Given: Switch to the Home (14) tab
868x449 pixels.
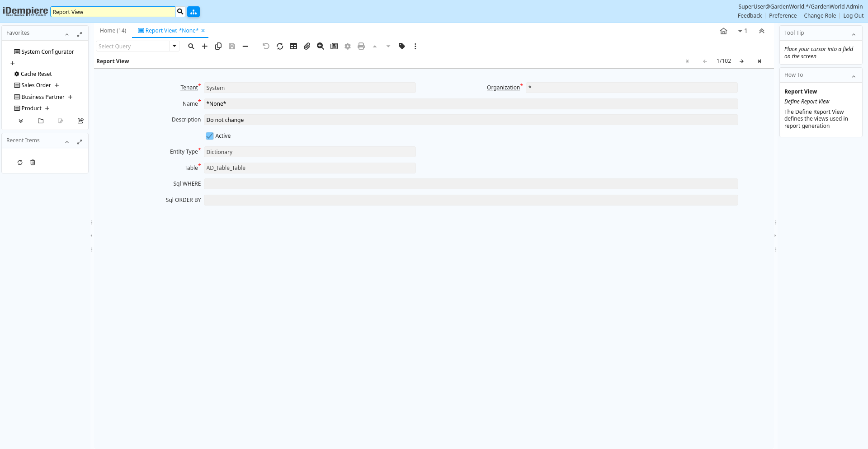Looking at the screenshot, I should tap(113, 31).
